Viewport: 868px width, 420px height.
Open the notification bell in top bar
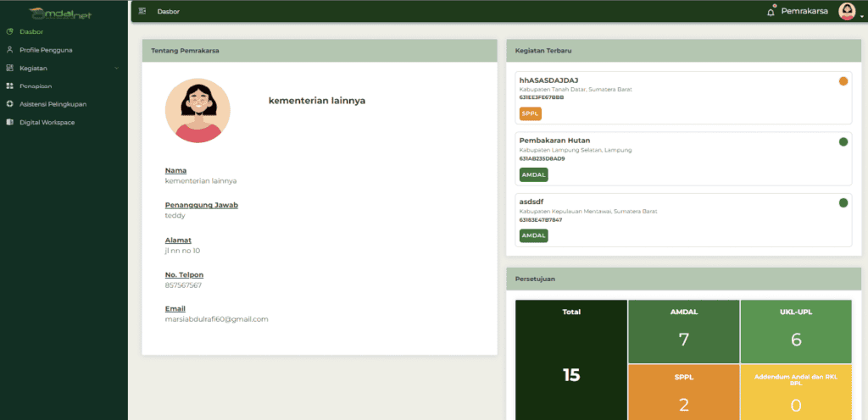click(771, 12)
